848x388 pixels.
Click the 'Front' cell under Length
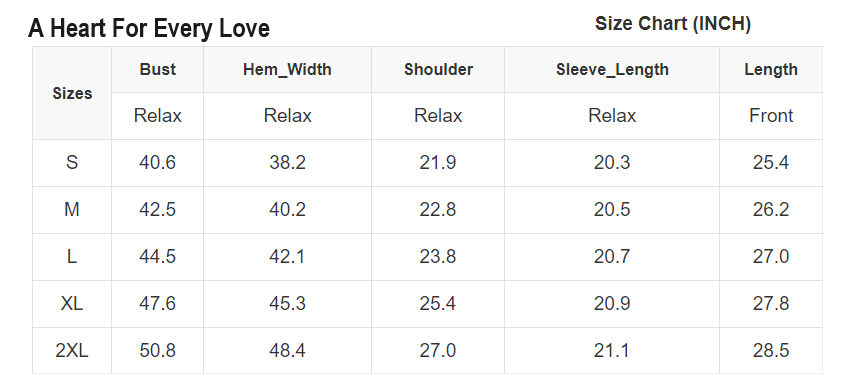[771, 116]
